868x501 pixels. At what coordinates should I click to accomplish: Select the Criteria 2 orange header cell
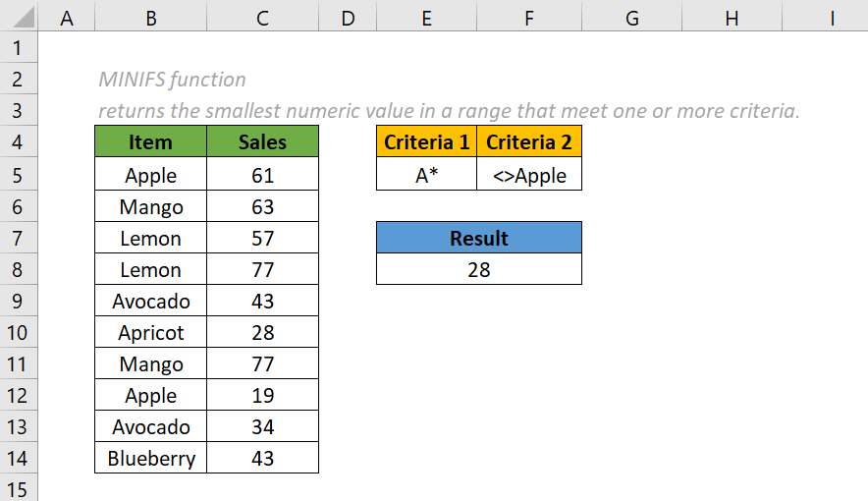tap(529, 142)
